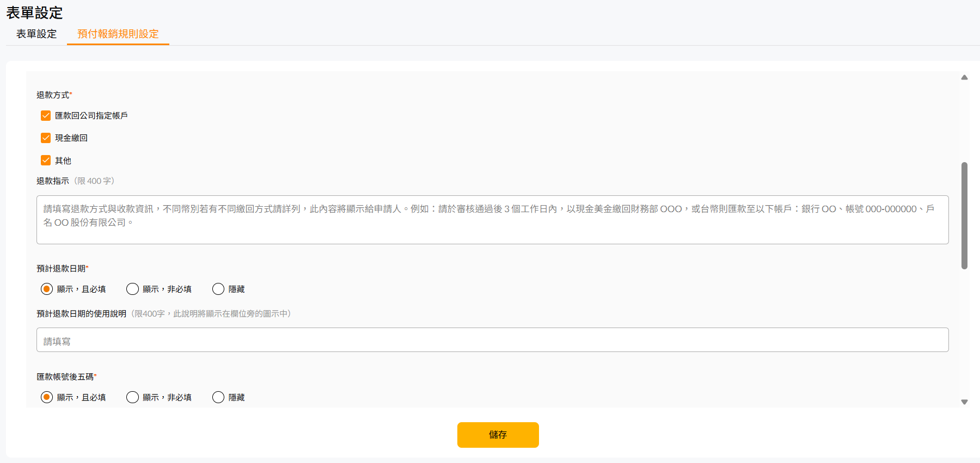The width and height of the screenshot is (980, 463).
Task: Select 顯示，且必填 under 預計退款日期
Action: [x=47, y=289]
